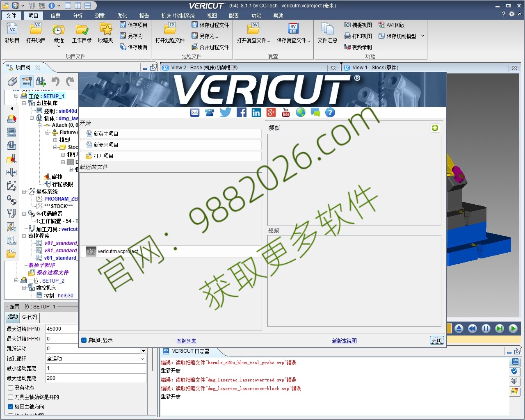This screenshot has width=525, height=420.
Task: Open the 工作目录 working directory icon
Action: (82, 33)
